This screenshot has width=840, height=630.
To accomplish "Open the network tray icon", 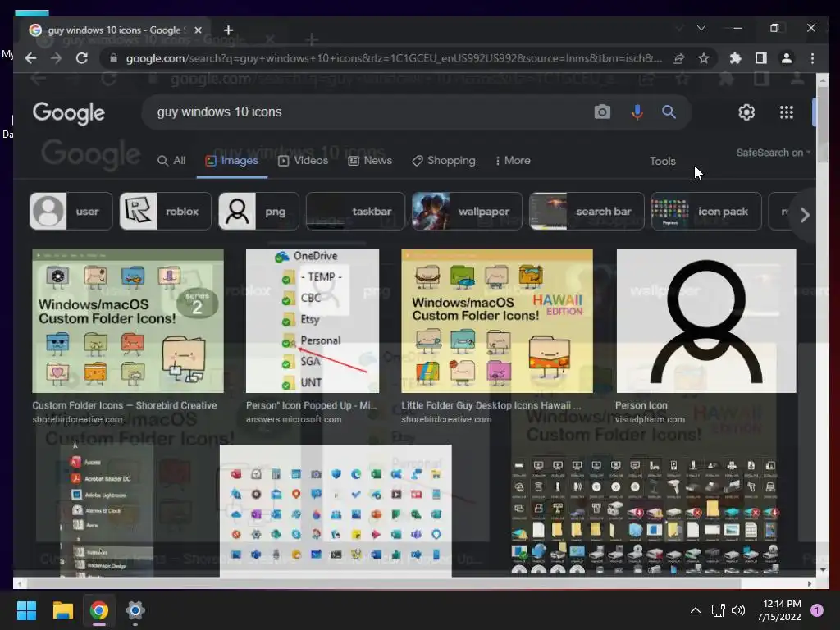I will click(718, 610).
